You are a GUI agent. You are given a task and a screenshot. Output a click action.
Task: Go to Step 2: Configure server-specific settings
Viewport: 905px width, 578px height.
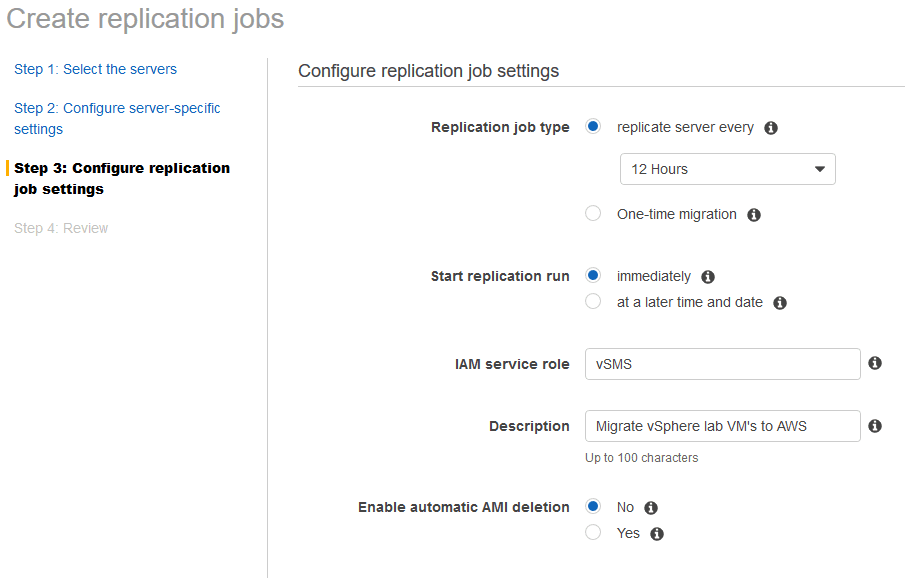(117, 118)
